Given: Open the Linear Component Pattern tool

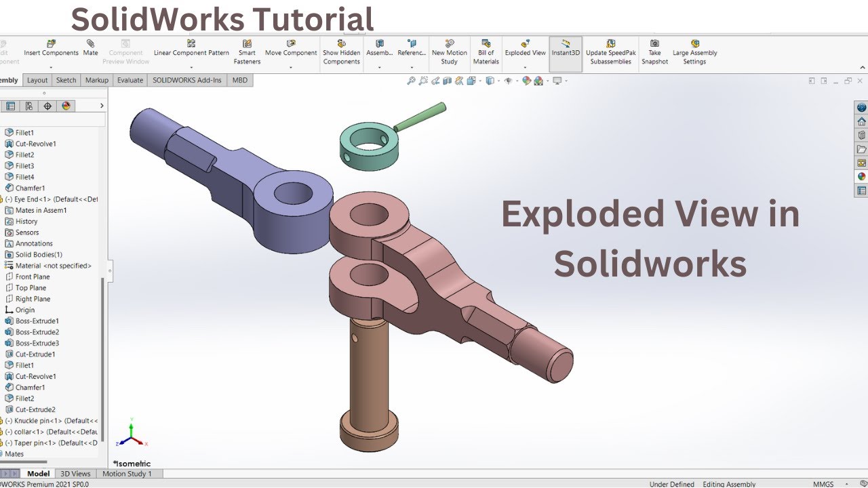Looking at the screenshot, I should click(x=191, y=49).
